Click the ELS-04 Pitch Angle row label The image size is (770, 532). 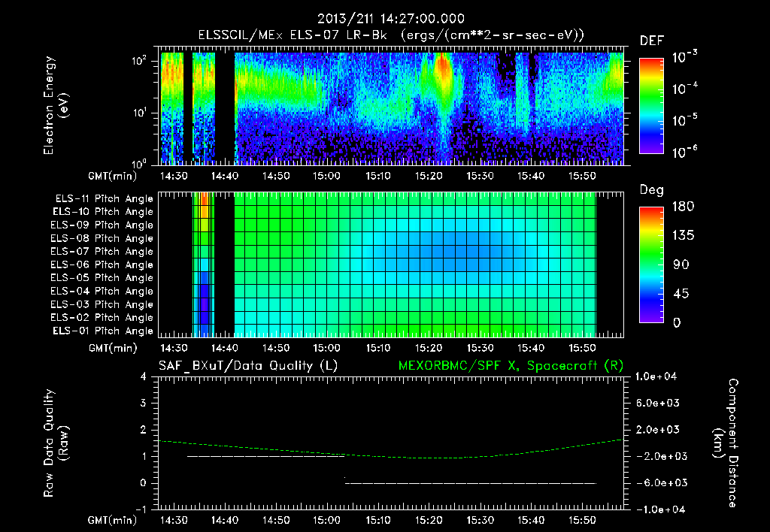coord(102,291)
